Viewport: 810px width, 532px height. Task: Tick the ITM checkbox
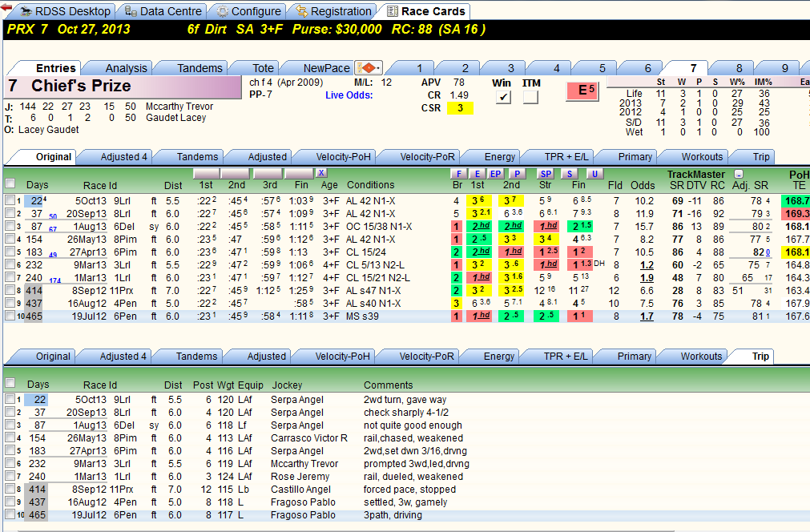530,97
